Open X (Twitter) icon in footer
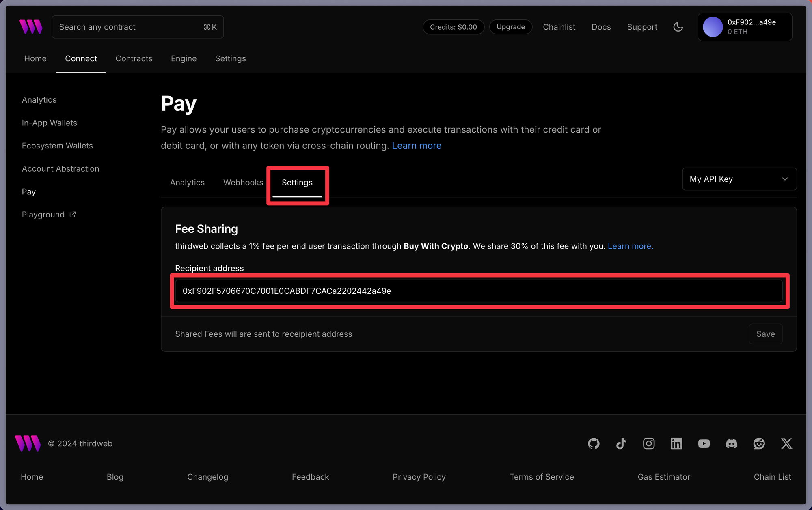 (786, 443)
